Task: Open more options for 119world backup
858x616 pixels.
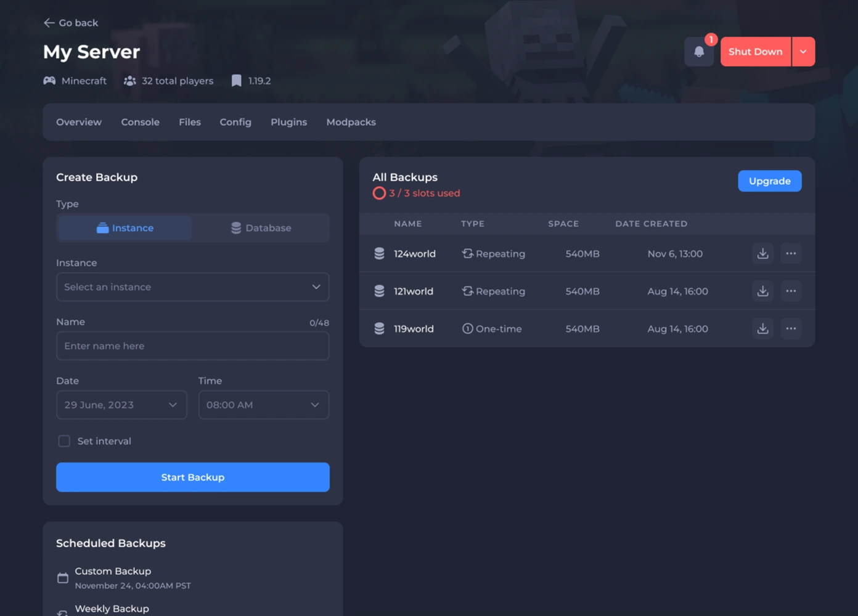Action: pos(791,329)
